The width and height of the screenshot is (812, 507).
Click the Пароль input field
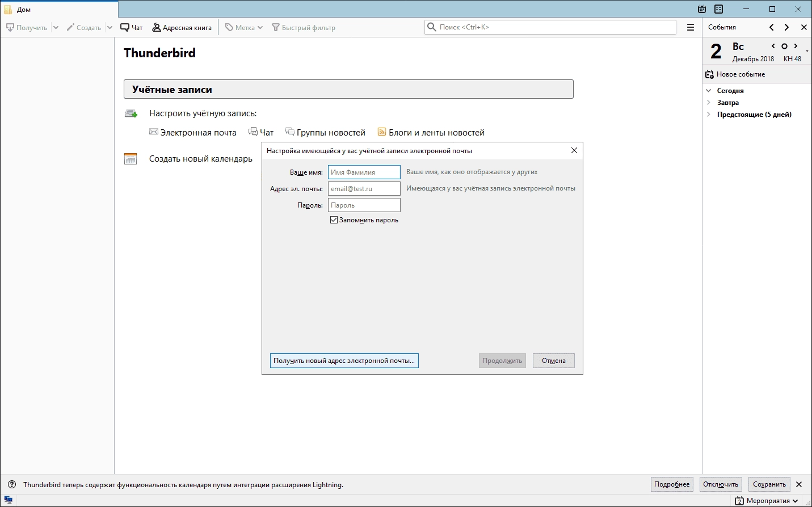364,205
